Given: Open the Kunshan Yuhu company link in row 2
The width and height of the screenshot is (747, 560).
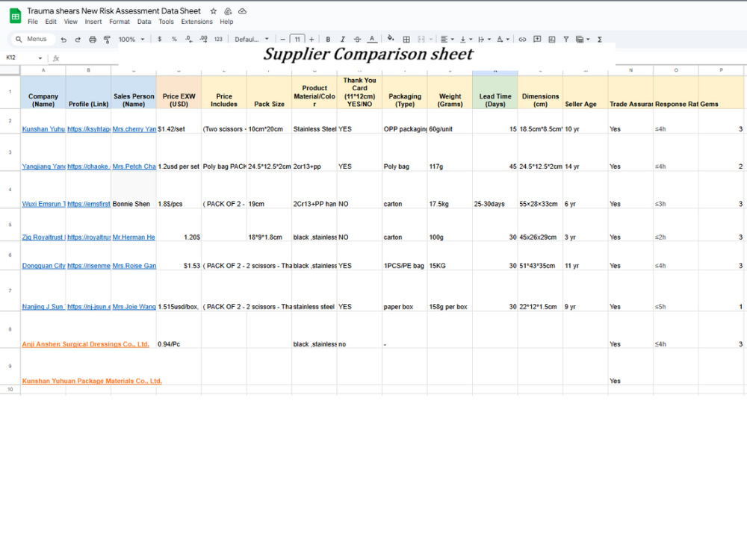Looking at the screenshot, I should tap(43, 129).
